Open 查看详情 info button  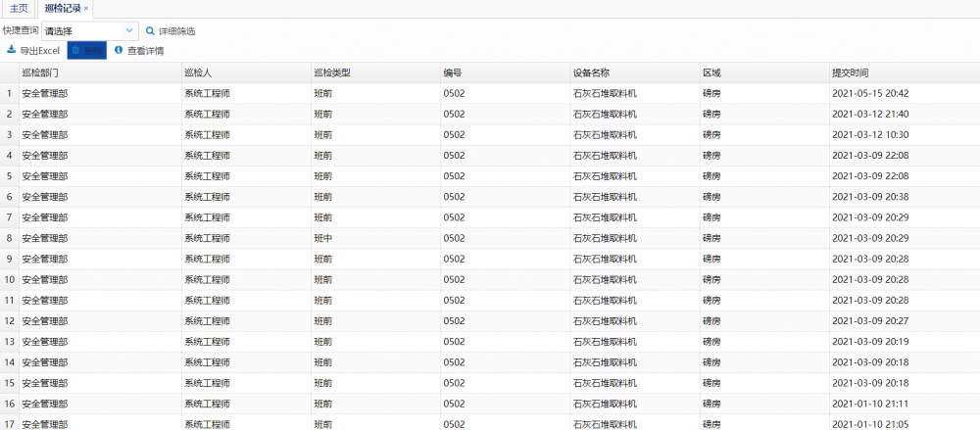(x=139, y=51)
